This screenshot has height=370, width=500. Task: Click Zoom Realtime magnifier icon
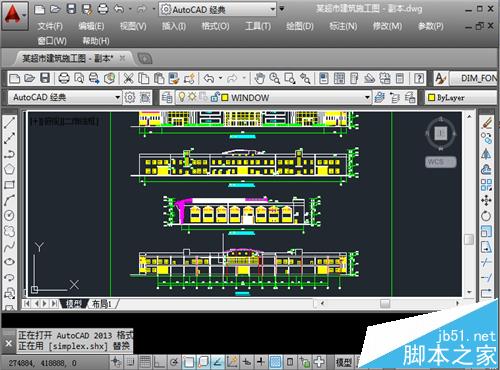click(275, 79)
